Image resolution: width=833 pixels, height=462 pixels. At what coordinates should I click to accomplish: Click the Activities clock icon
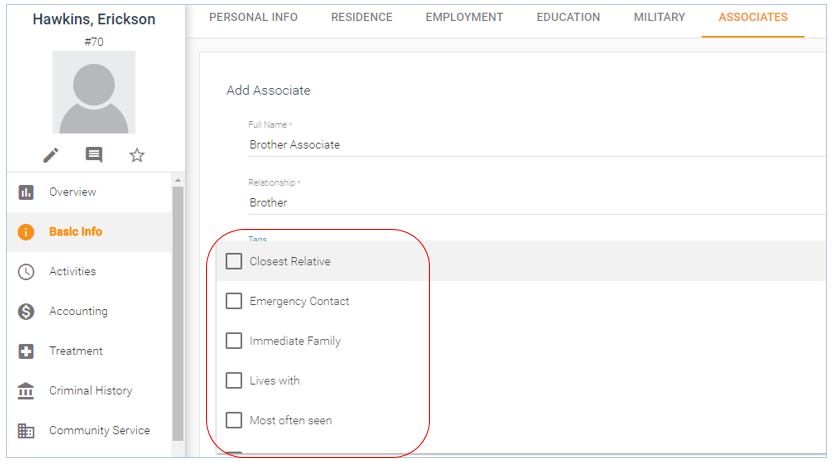coord(26,272)
